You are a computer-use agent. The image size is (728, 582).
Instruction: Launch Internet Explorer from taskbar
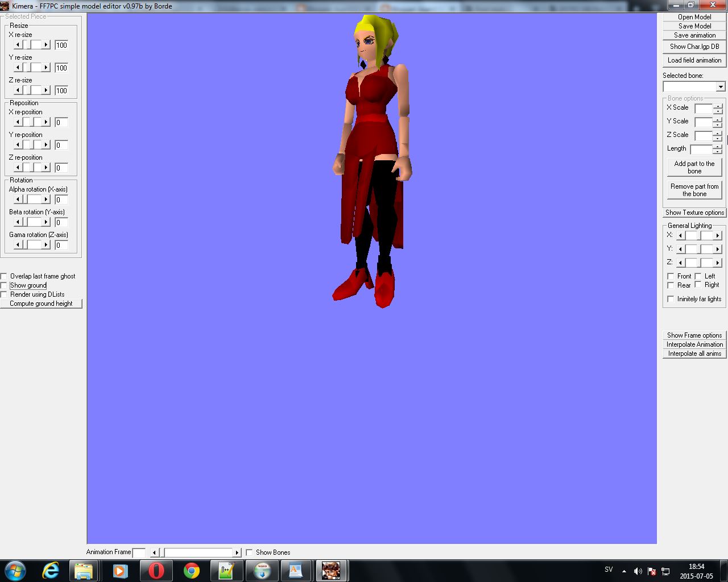tap(51, 570)
